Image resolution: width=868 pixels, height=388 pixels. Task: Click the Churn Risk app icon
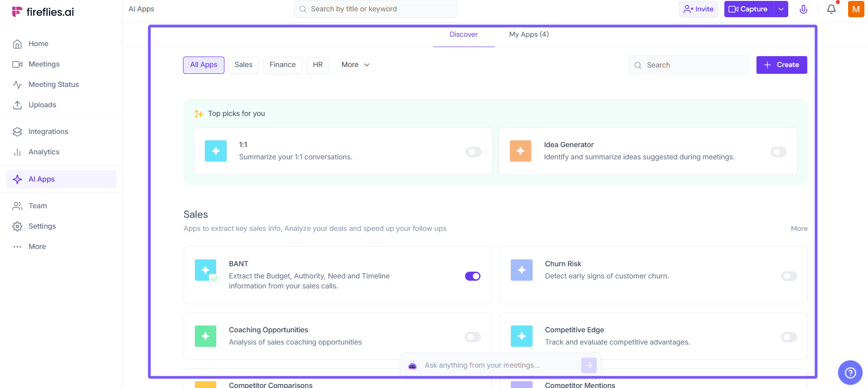(x=522, y=270)
